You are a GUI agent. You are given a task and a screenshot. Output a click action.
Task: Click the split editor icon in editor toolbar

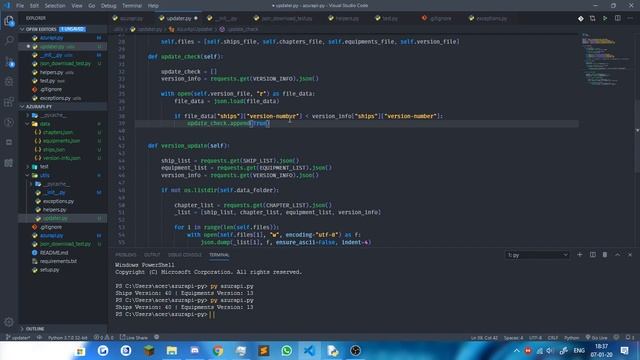point(618,18)
